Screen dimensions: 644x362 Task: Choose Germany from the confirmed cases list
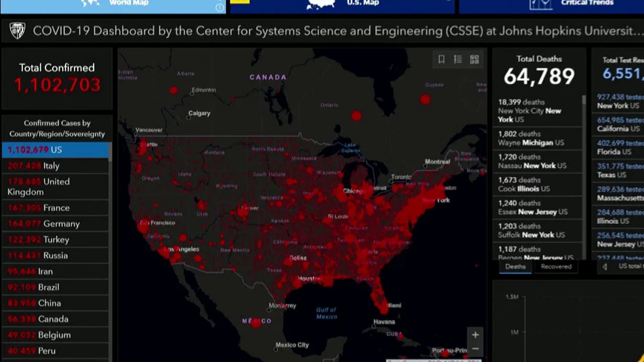click(55, 224)
